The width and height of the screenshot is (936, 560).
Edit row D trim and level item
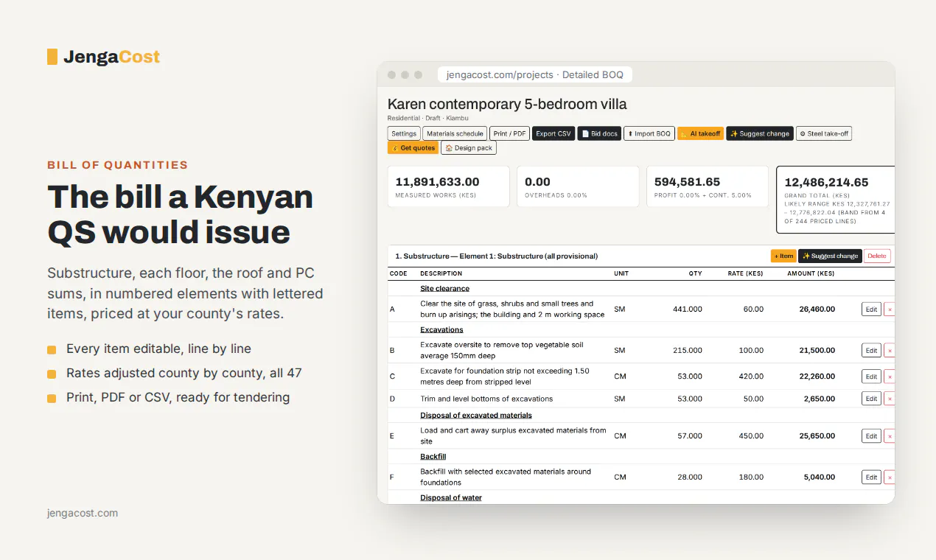[x=871, y=399]
